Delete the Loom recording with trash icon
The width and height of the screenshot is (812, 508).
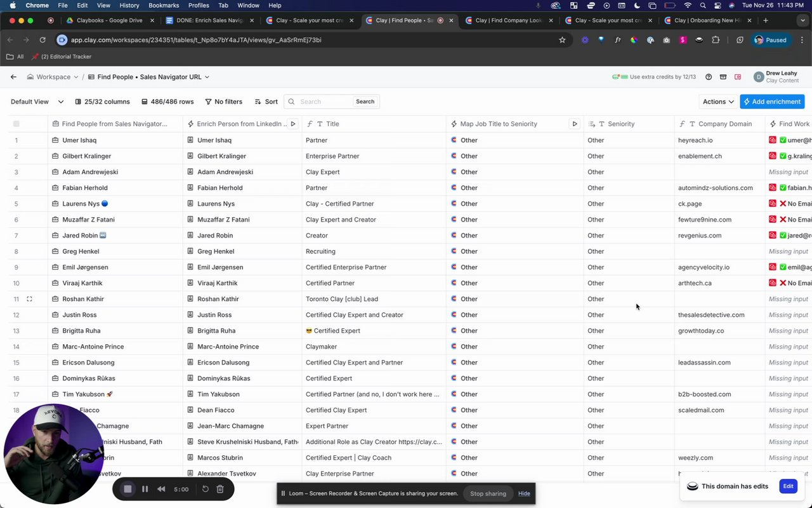coord(220,489)
